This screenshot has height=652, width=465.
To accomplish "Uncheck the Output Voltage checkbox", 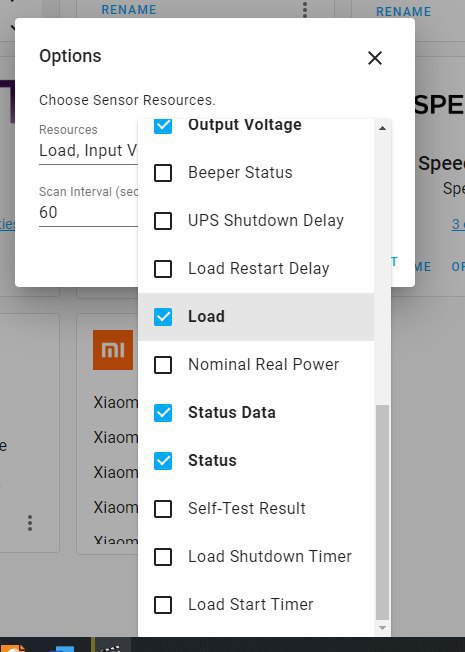I will point(163,125).
